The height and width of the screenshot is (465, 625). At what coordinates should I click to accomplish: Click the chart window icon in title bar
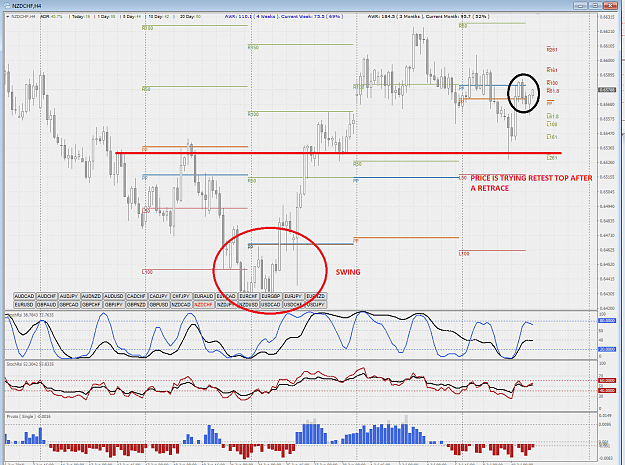coord(7,6)
